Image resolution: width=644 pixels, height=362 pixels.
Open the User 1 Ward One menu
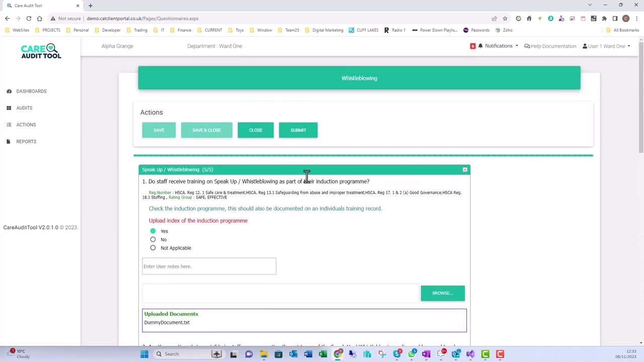click(x=606, y=46)
